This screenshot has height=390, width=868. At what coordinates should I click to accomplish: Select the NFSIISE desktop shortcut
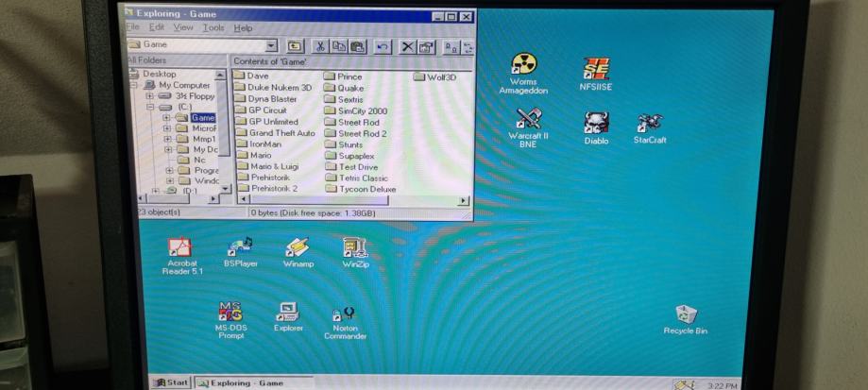coord(596,74)
